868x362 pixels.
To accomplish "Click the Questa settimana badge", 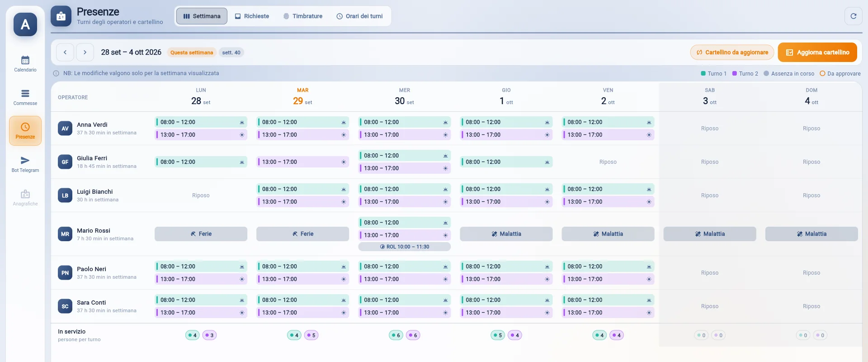I will 192,52.
